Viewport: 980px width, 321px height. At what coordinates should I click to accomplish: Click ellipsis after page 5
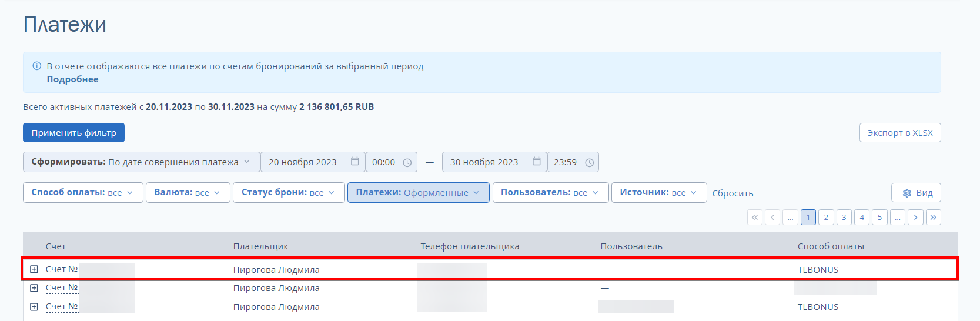tap(898, 218)
